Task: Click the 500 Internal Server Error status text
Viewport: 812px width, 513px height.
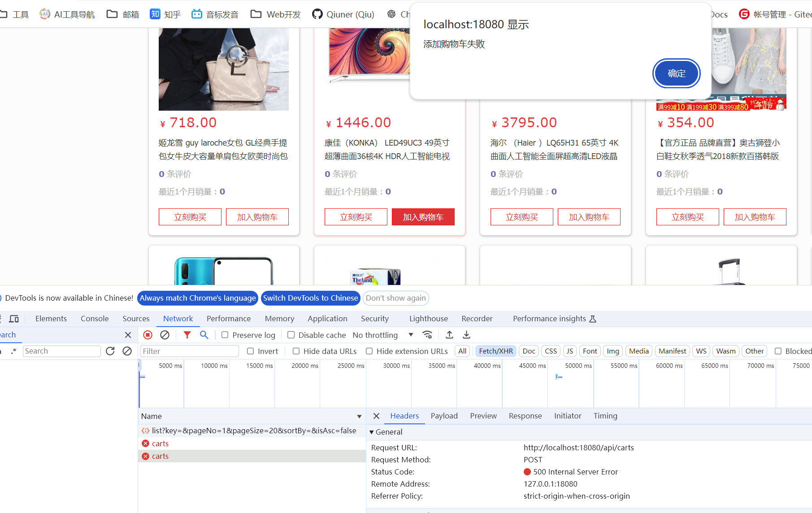Action: pyautogui.click(x=576, y=472)
